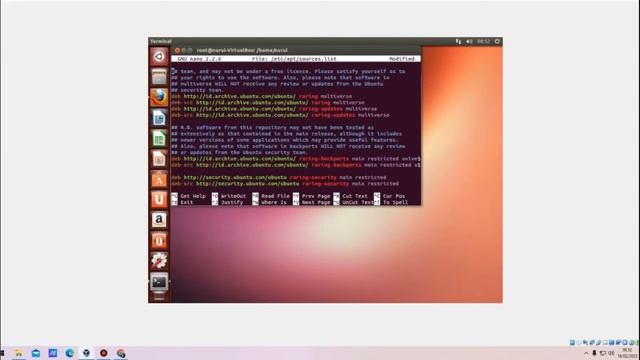The image size is (640, 360).
Task: Click the Justify shortcut in nano footer
Action: point(228,202)
